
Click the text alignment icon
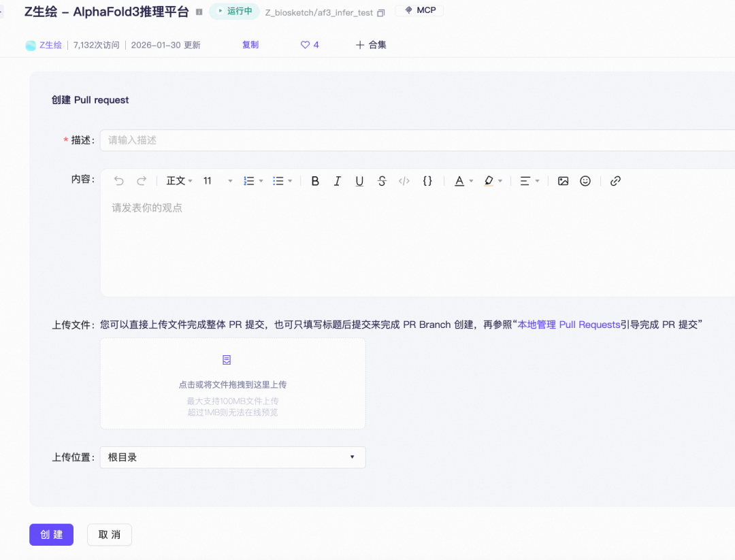coord(525,181)
